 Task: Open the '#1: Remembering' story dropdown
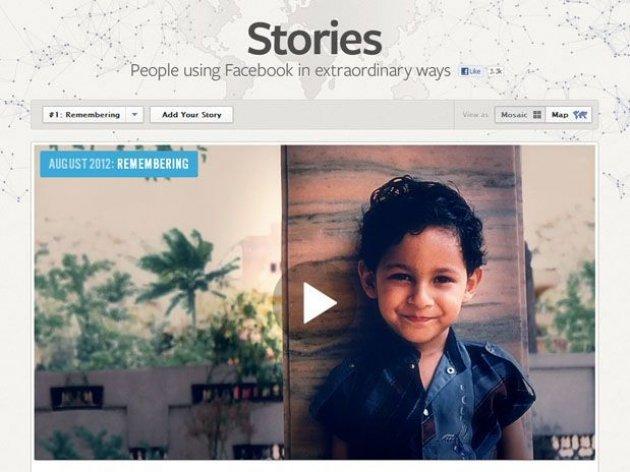coord(93,115)
